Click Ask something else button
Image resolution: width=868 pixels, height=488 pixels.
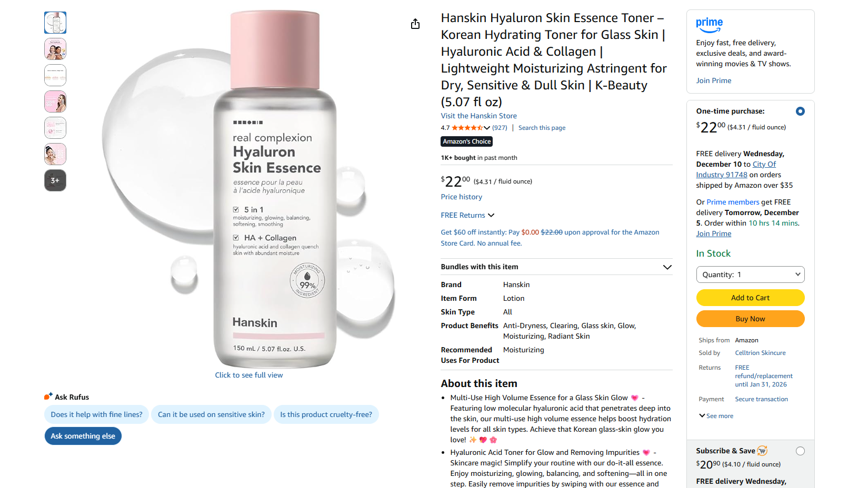point(83,436)
